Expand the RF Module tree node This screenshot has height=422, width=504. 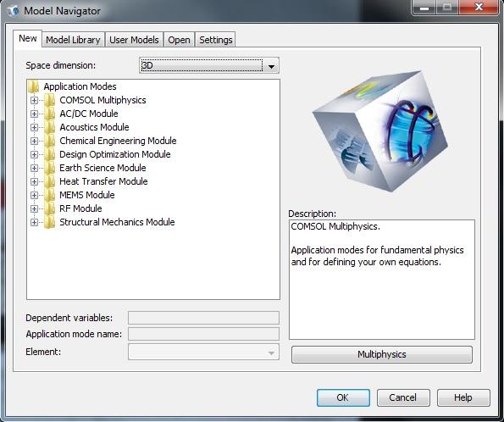pyautogui.click(x=34, y=208)
